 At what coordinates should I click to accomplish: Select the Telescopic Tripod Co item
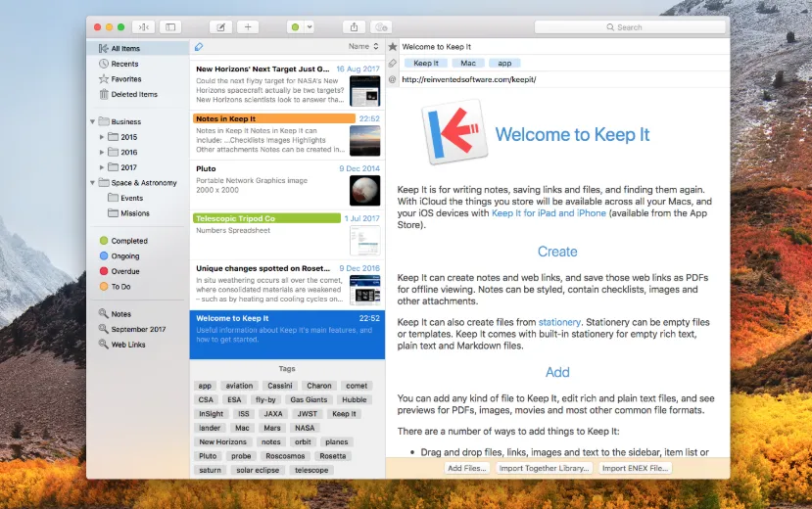287,234
